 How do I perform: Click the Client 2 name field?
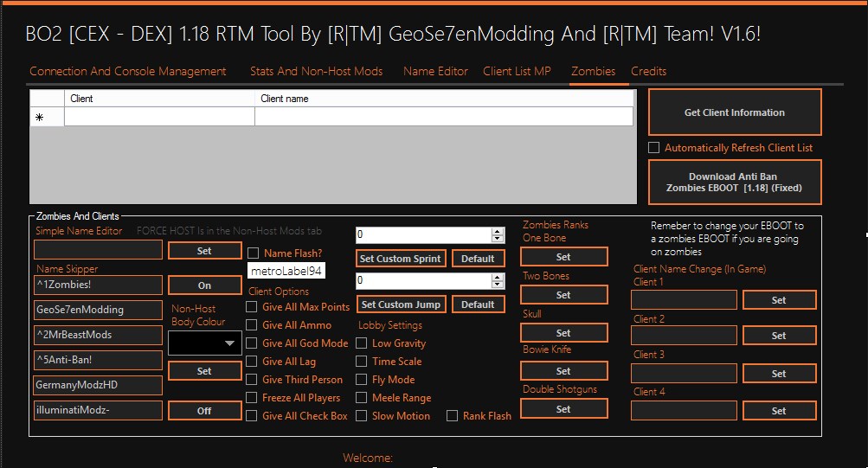point(684,336)
